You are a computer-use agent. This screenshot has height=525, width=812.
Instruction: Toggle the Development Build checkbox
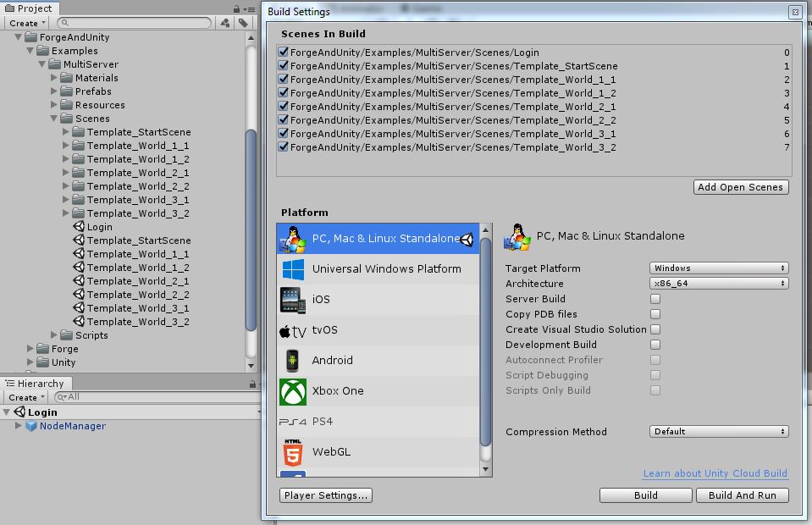[655, 345]
